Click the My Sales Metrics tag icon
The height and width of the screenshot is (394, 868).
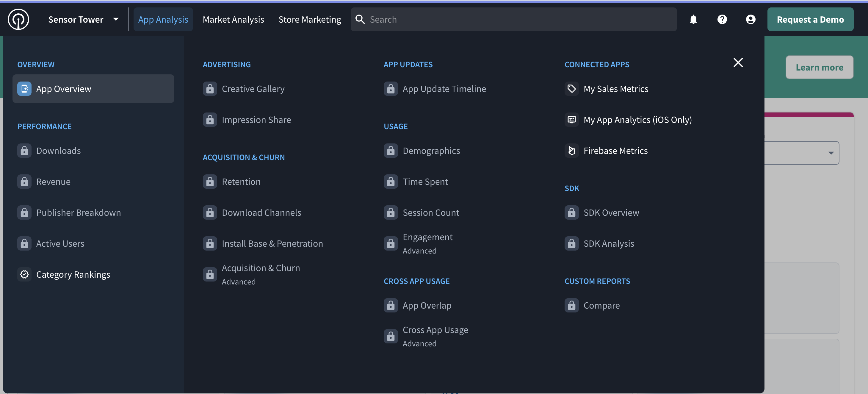pos(571,89)
